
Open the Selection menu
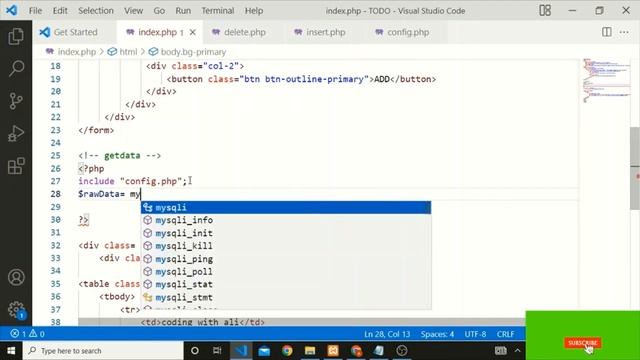tap(96, 11)
